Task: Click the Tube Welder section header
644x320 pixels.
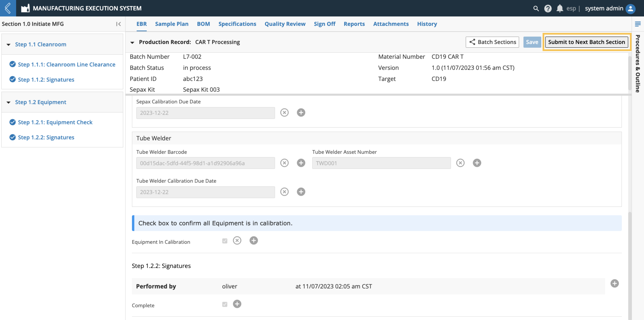Action: pyautogui.click(x=377, y=138)
